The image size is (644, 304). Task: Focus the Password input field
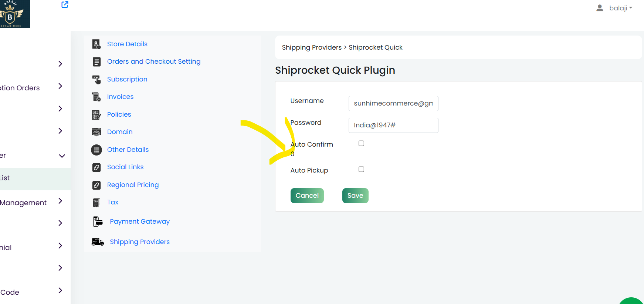tap(393, 125)
